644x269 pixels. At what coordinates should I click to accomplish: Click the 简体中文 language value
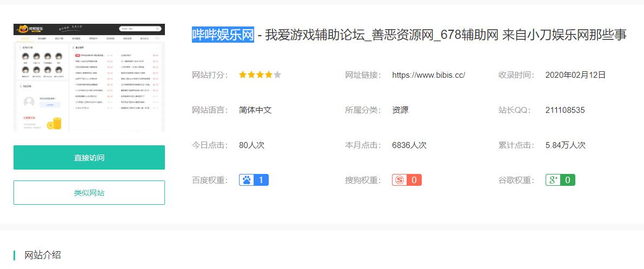(x=255, y=110)
